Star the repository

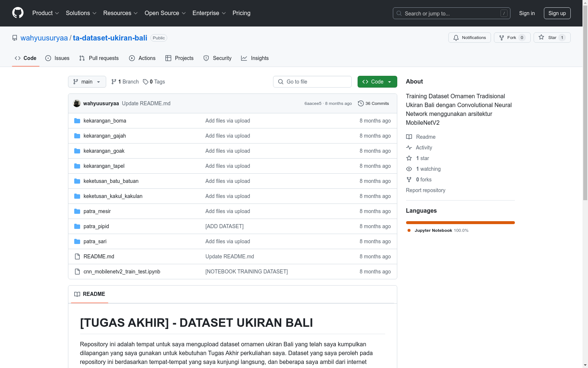(552, 38)
